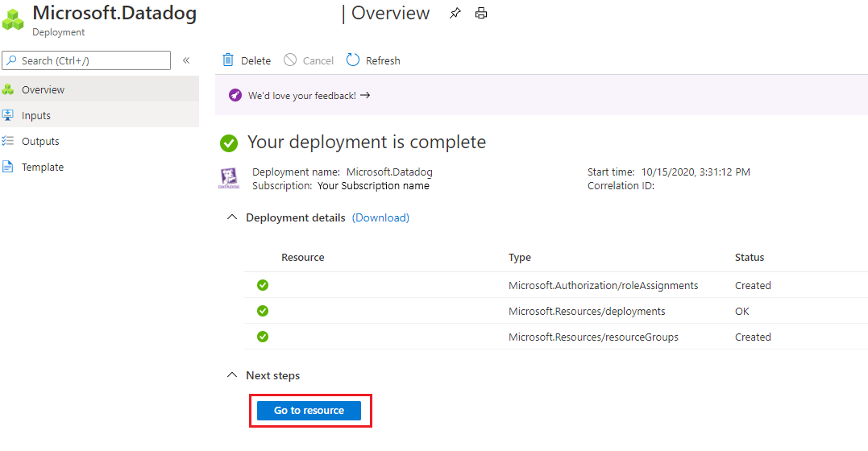Collapse the Deployment details section
Image resolution: width=868 pixels, height=451 pixels.
point(232,217)
